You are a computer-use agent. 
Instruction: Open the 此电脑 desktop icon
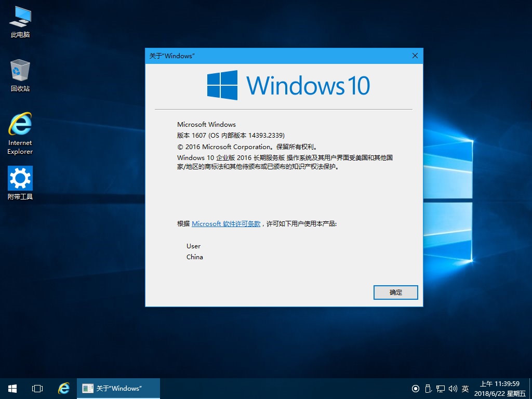click(20, 22)
